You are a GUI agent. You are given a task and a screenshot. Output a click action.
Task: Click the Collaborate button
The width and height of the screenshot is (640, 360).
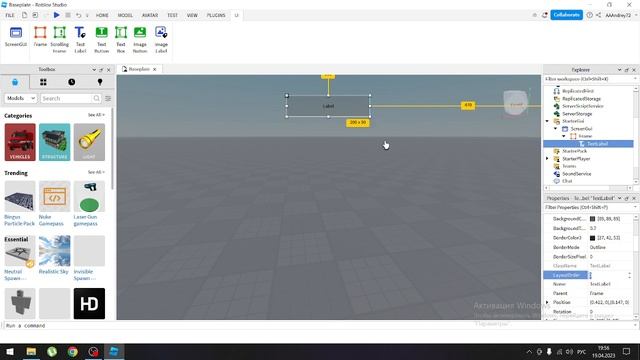click(x=567, y=15)
